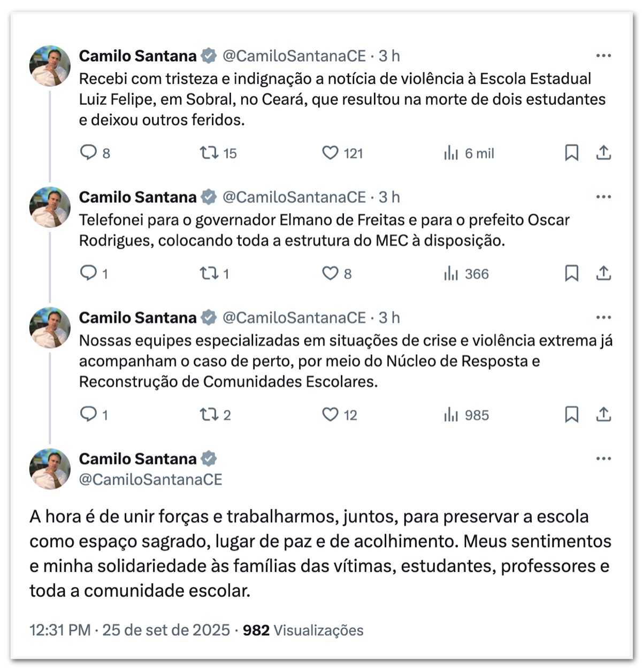Open more options on the MEC tweet
The width and height of the screenshot is (643, 672).
click(x=603, y=197)
